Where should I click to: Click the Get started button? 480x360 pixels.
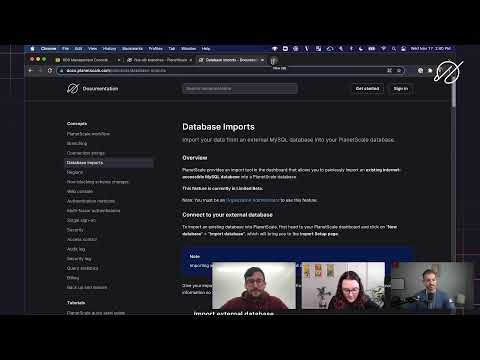coord(367,88)
